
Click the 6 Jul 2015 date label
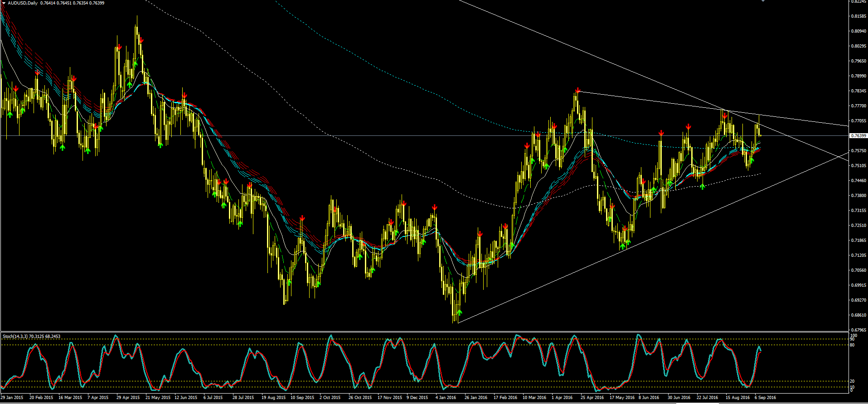click(x=213, y=398)
